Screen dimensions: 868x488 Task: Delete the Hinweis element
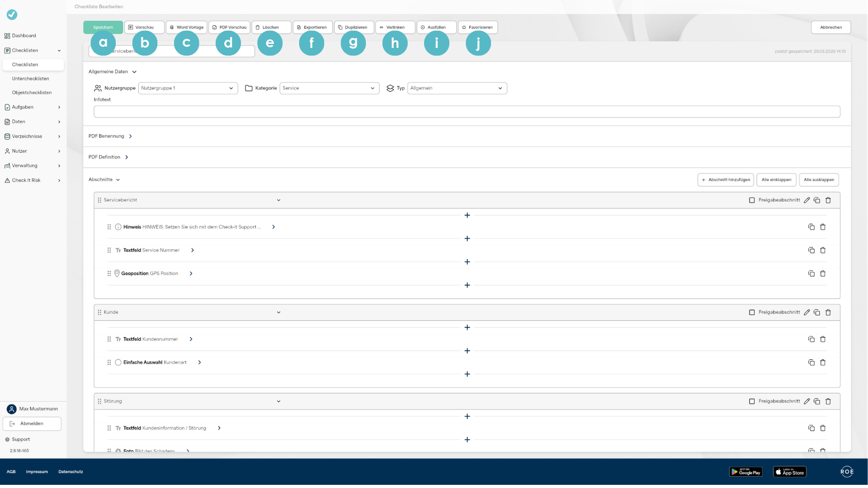(823, 227)
